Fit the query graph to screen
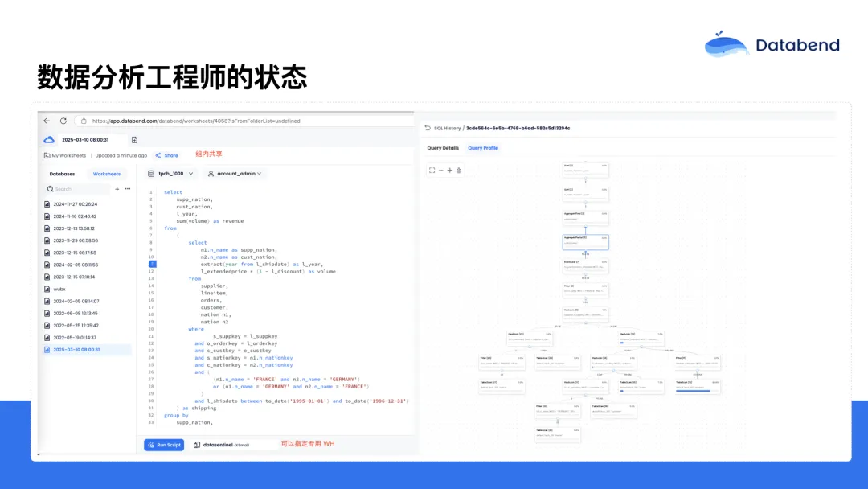This screenshot has width=868, height=489. [432, 171]
